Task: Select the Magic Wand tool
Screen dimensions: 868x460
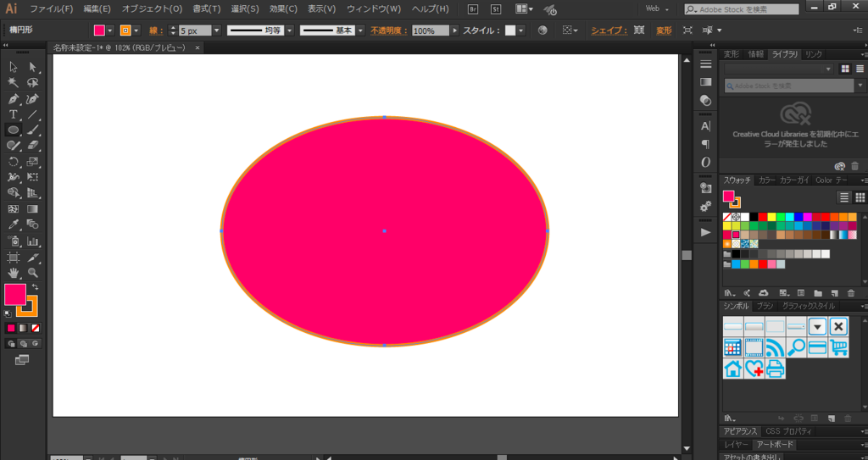Action: [x=14, y=83]
